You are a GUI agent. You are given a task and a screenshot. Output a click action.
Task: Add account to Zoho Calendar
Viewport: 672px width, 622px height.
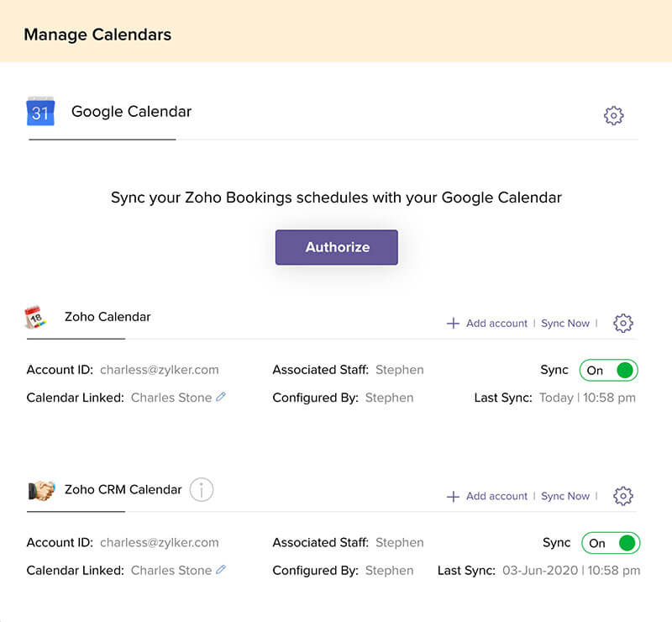point(487,324)
